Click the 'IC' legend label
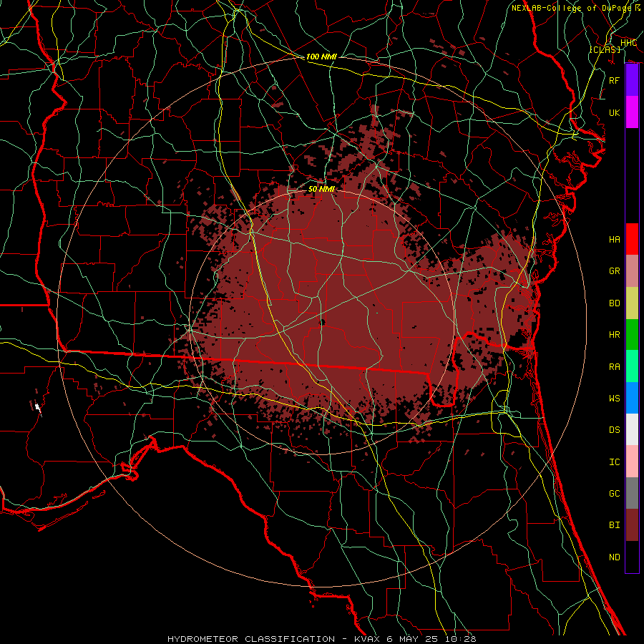 tap(614, 462)
